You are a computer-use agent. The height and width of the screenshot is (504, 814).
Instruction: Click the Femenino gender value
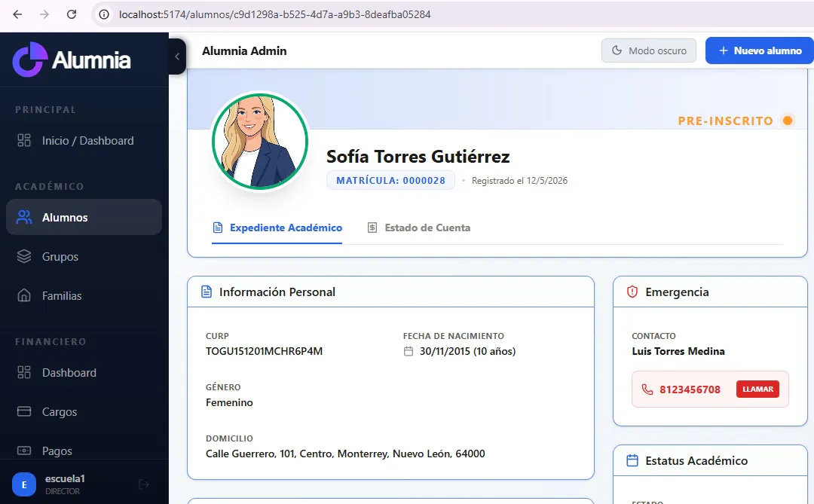point(229,403)
